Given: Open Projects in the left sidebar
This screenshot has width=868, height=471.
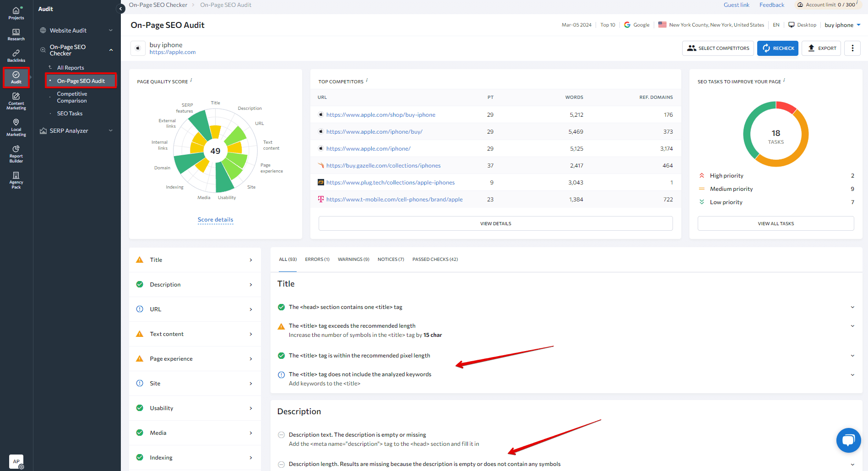Looking at the screenshot, I should 16,13.
